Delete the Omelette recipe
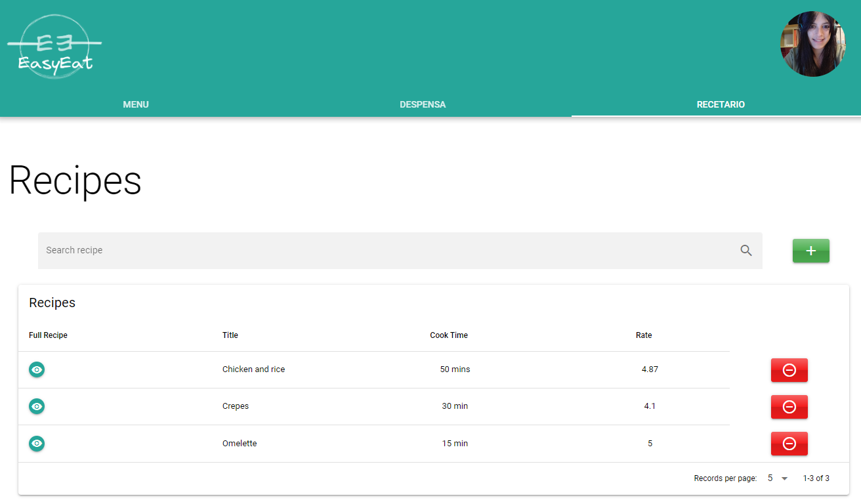The image size is (861, 504). (x=789, y=444)
